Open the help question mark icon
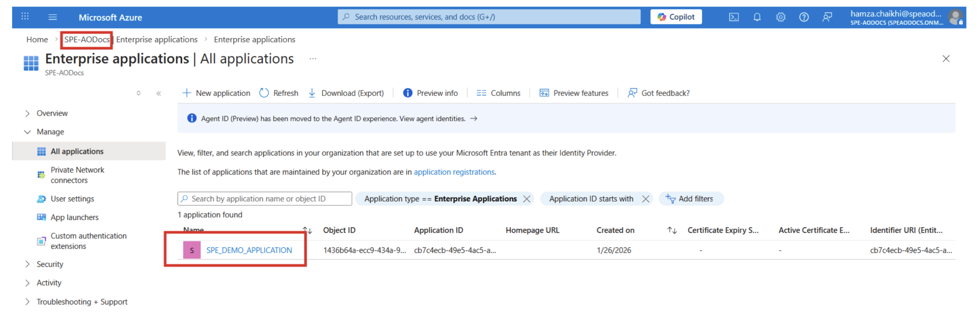This screenshot has width=980, height=324. pyautogui.click(x=804, y=17)
